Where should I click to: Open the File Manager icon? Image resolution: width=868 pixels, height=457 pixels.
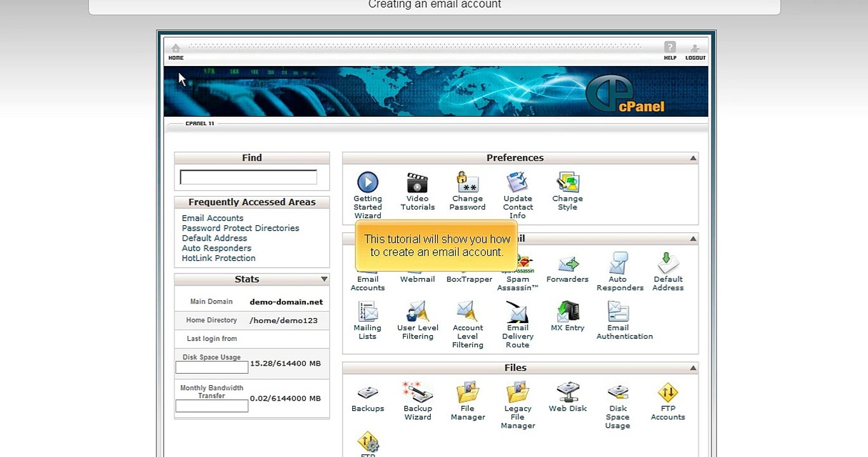click(x=468, y=393)
